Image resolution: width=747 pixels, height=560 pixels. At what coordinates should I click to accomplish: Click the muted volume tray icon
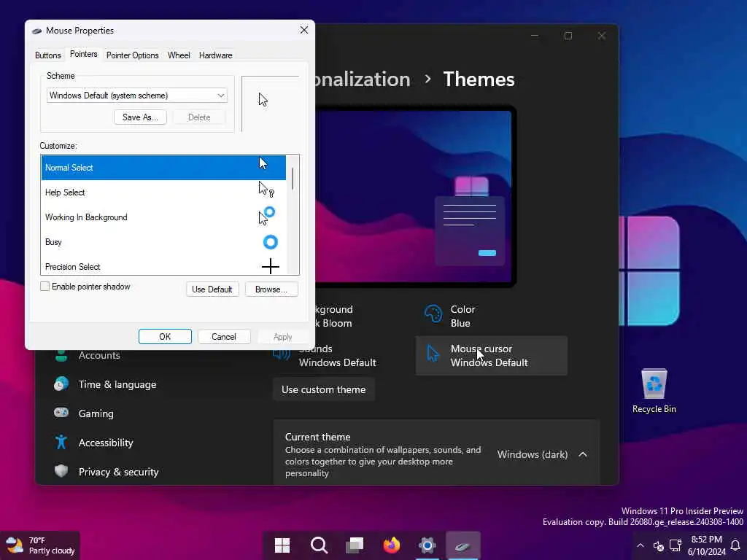coord(659,546)
